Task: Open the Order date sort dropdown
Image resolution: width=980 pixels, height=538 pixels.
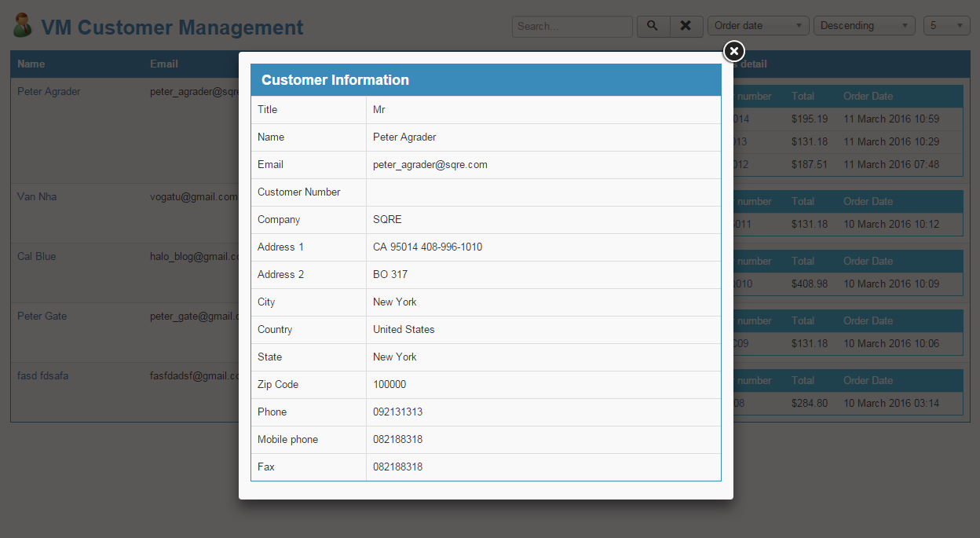Action: tap(759, 26)
